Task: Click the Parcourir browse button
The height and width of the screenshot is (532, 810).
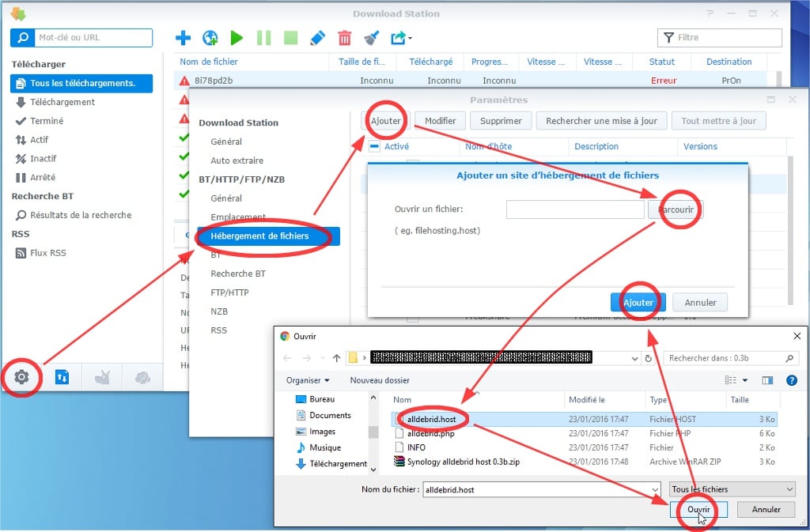Action: coord(676,209)
